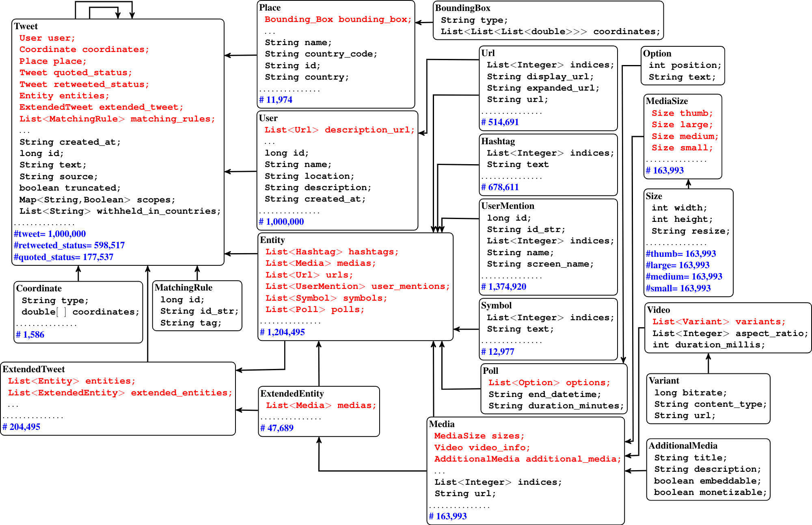The height and width of the screenshot is (525, 812).
Task: Click Media count '# 163,993'
Action: [448, 516]
